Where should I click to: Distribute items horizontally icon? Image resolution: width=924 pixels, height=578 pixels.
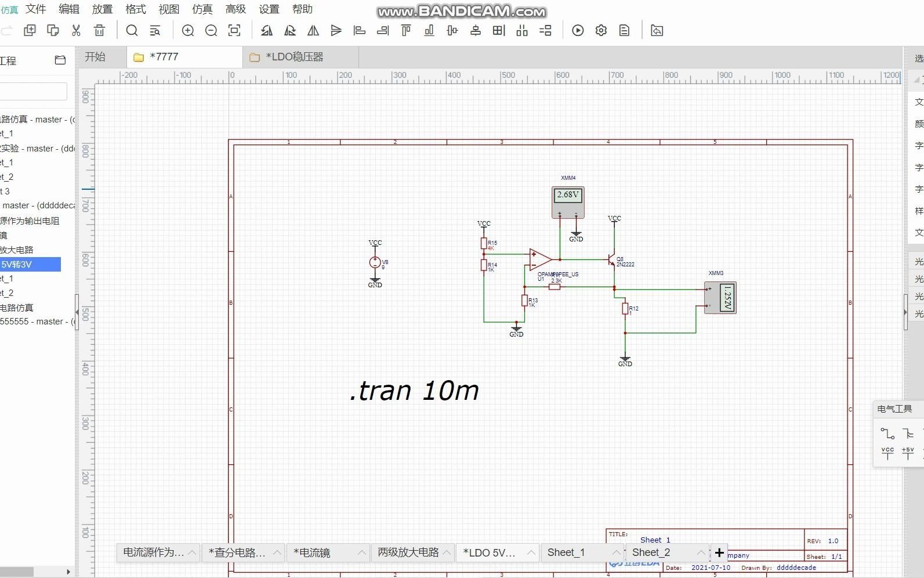pos(522,30)
